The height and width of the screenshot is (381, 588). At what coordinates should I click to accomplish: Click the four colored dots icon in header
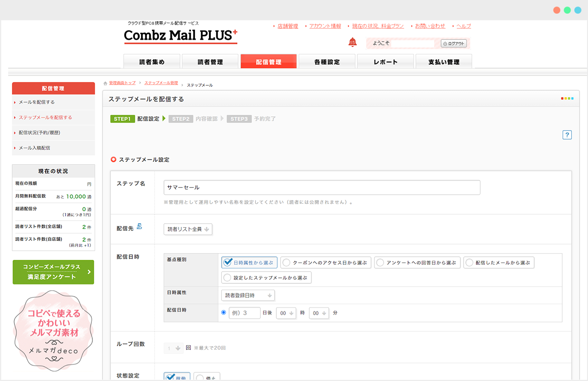click(567, 99)
